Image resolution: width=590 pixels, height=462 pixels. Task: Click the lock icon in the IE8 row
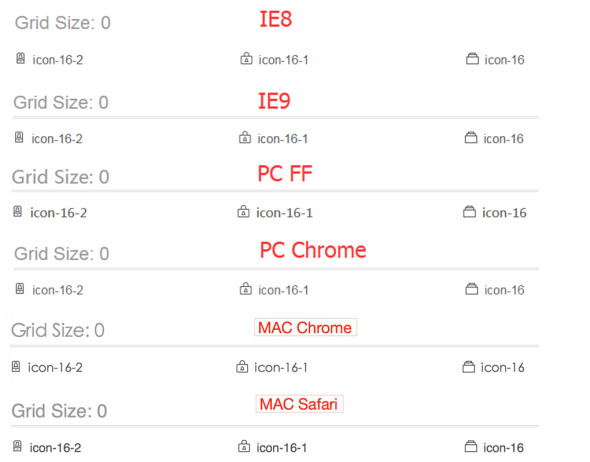[x=246, y=58]
